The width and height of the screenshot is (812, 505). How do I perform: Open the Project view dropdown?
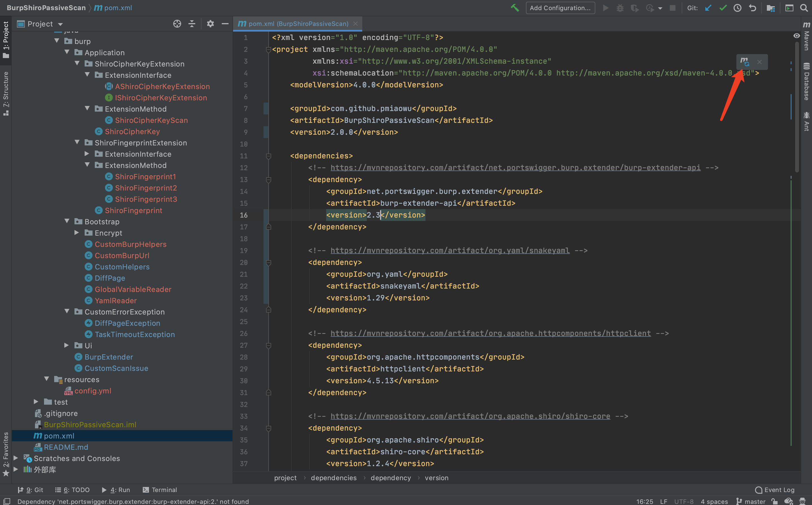pos(60,24)
